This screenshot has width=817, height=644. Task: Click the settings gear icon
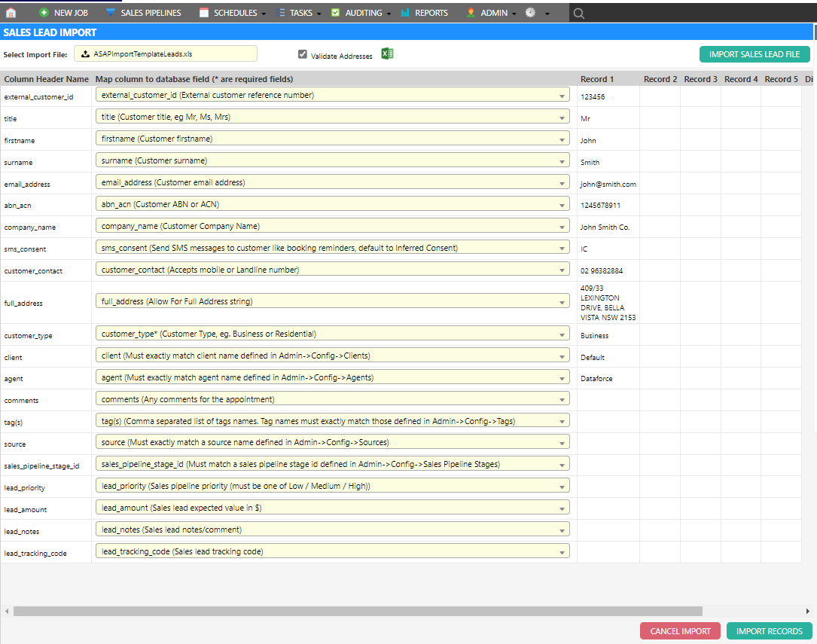coord(530,13)
